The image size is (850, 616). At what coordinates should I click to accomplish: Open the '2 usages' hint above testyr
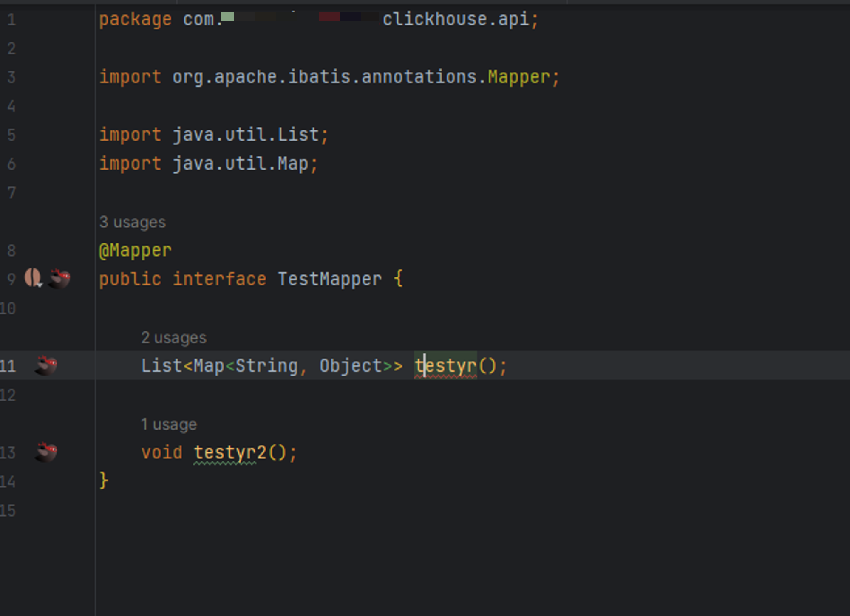173,338
